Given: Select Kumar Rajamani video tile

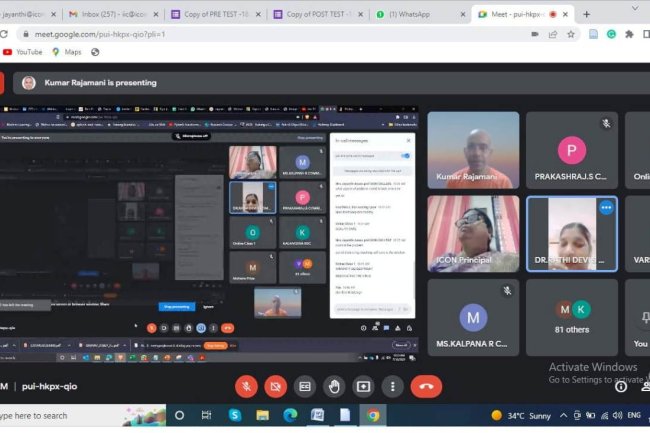Looking at the screenshot, I should (x=473, y=150).
